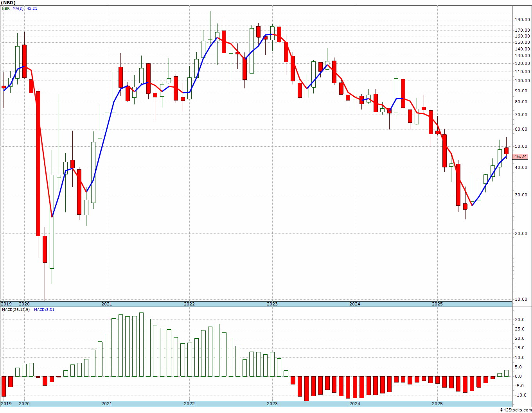This screenshot has height=413, width=532.
Task: Click the 30.0 MACD axis label
Action: pyautogui.click(x=519, y=320)
